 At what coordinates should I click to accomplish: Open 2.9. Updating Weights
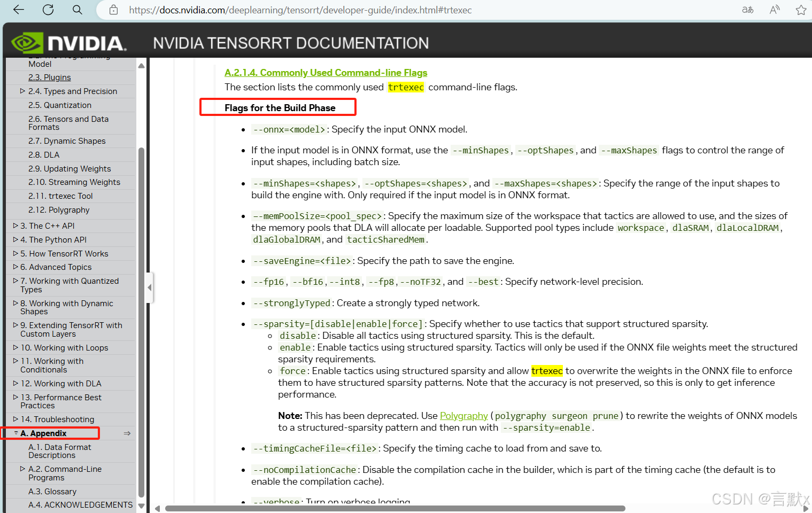[x=69, y=169]
